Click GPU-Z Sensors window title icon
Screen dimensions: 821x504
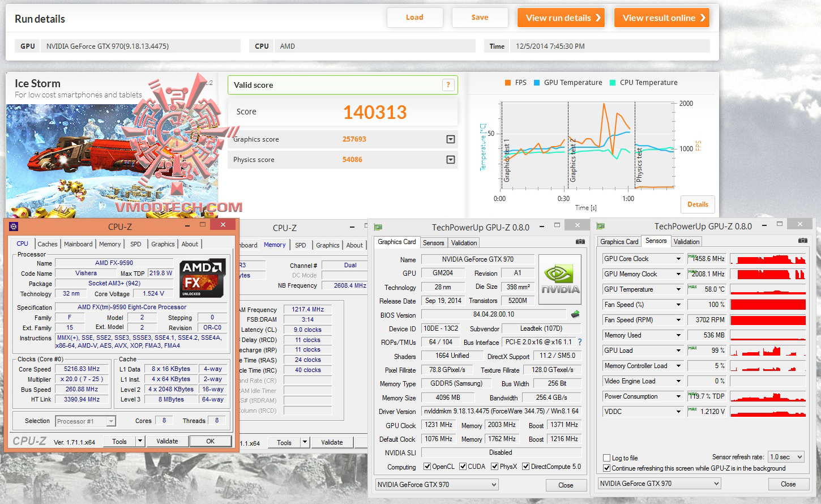coord(601,226)
